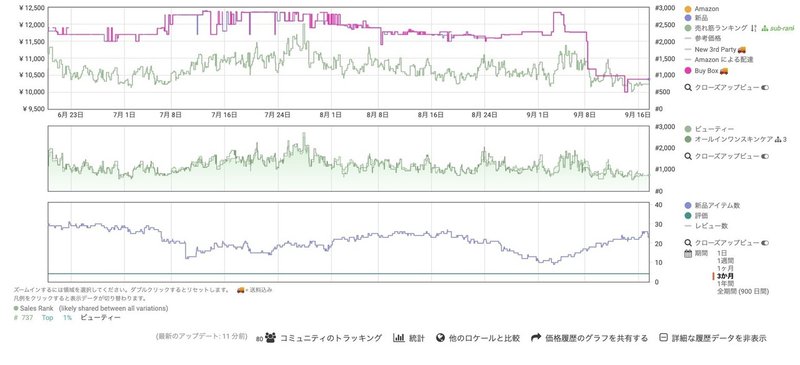This screenshot has height=365, width=800.
Task: Select the 3か月 period option
Action: (725, 276)
